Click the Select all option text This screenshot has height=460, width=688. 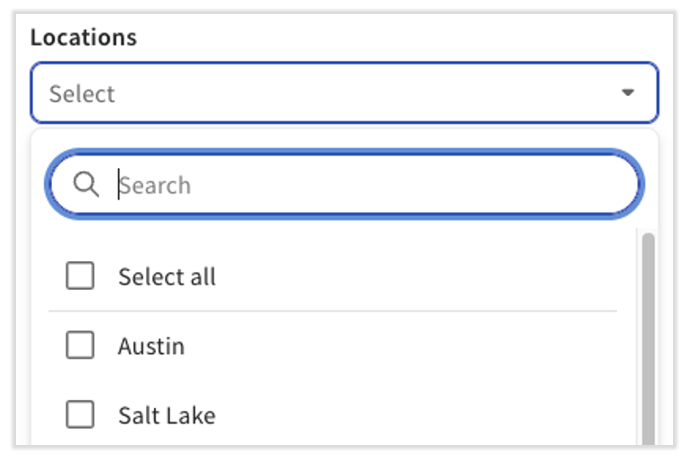166,277
